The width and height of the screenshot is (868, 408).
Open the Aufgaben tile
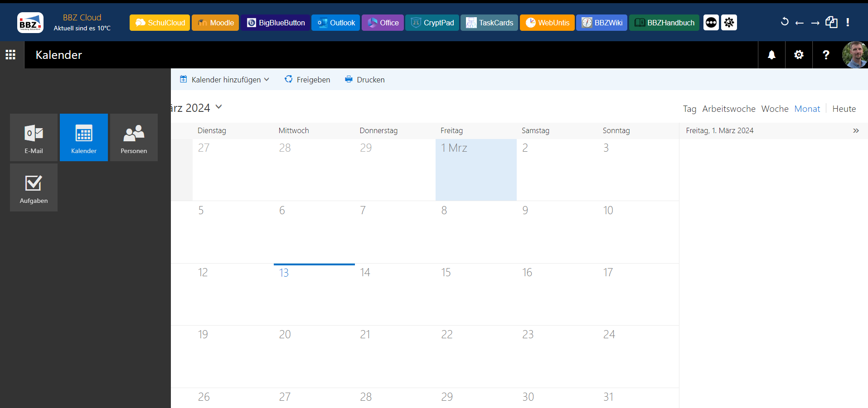coord(34,187)
